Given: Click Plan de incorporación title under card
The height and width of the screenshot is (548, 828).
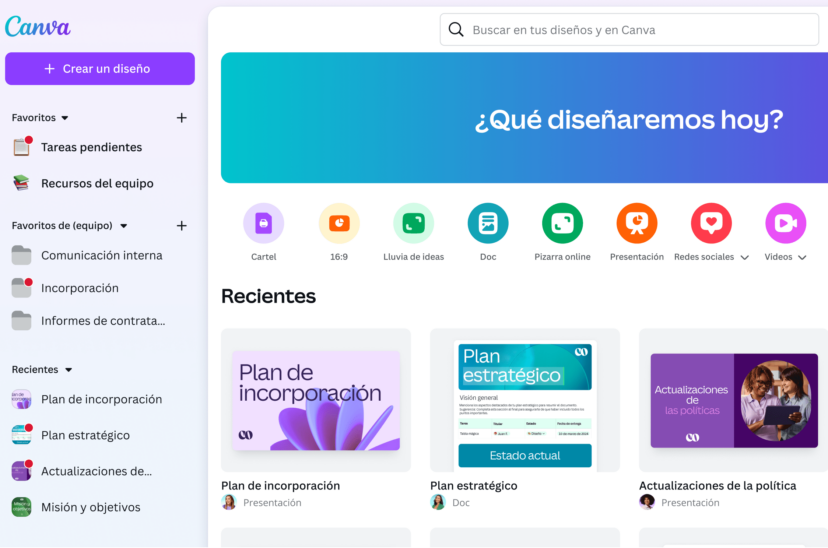Looking at the screenshot, I should (x=280, y=486).
